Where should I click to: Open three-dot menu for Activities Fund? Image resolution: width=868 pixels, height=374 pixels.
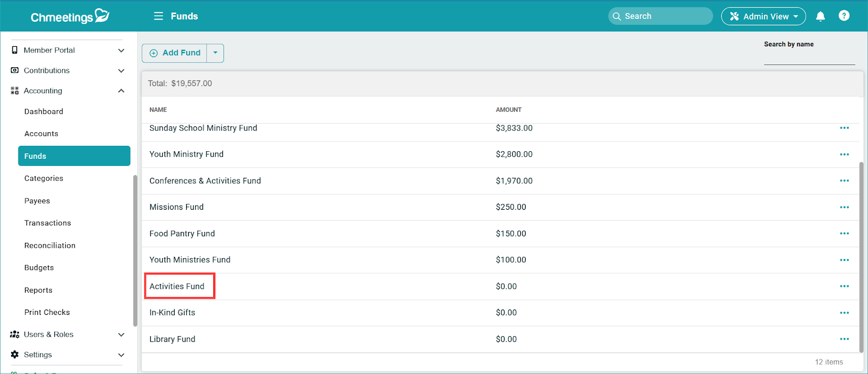844,286
